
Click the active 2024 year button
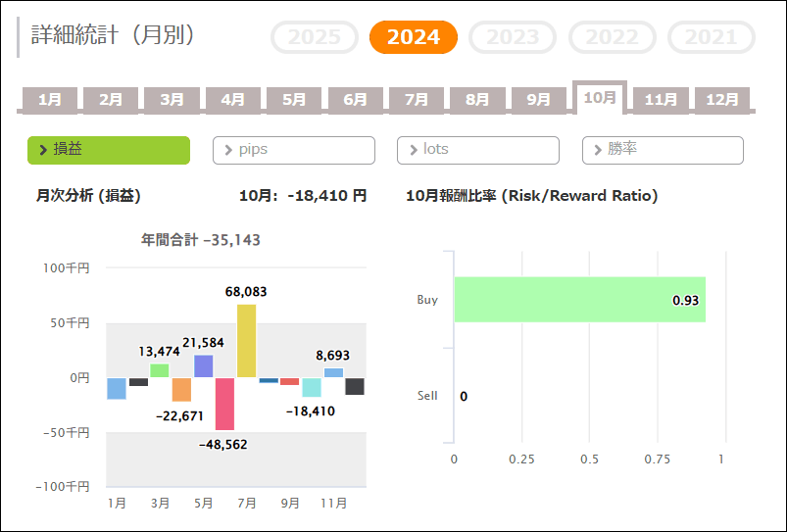(x=413, y=37)
